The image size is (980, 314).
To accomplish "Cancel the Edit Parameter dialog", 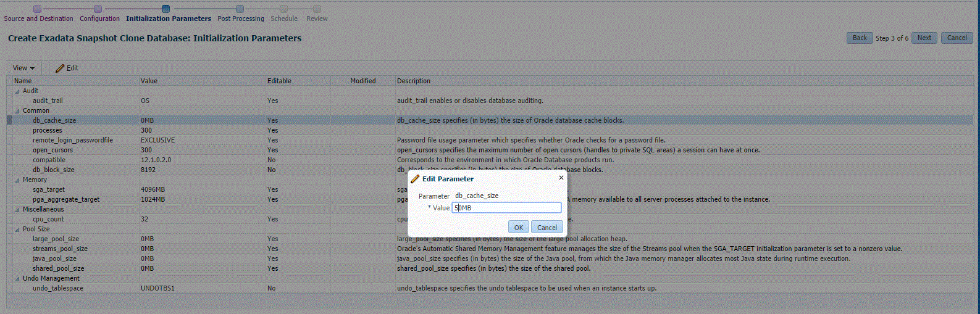I will point(547,228).
